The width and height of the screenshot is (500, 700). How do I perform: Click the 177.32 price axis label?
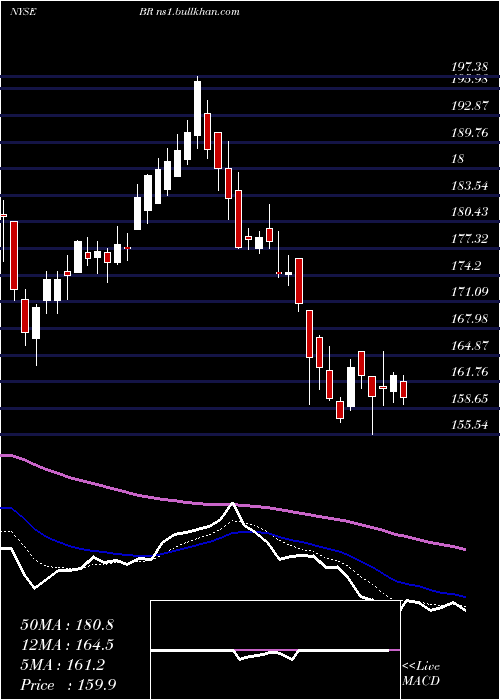pos(470,239)
